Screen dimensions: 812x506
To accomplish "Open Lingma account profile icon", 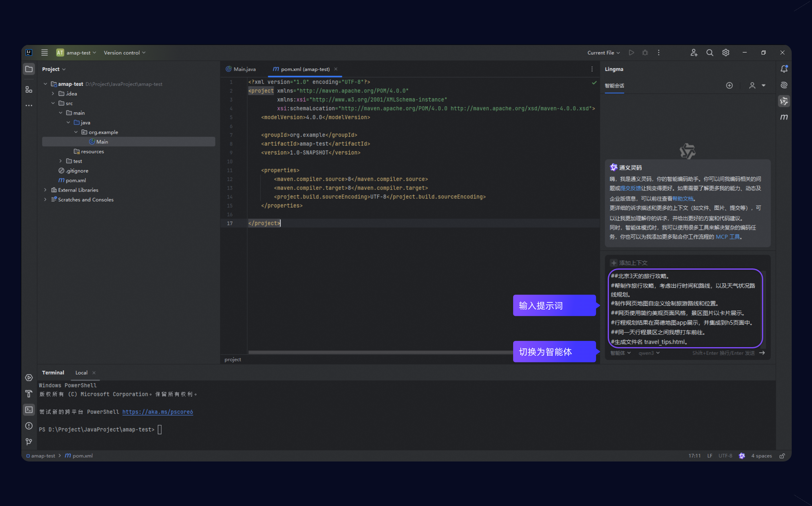I will [x=752, y=85].
